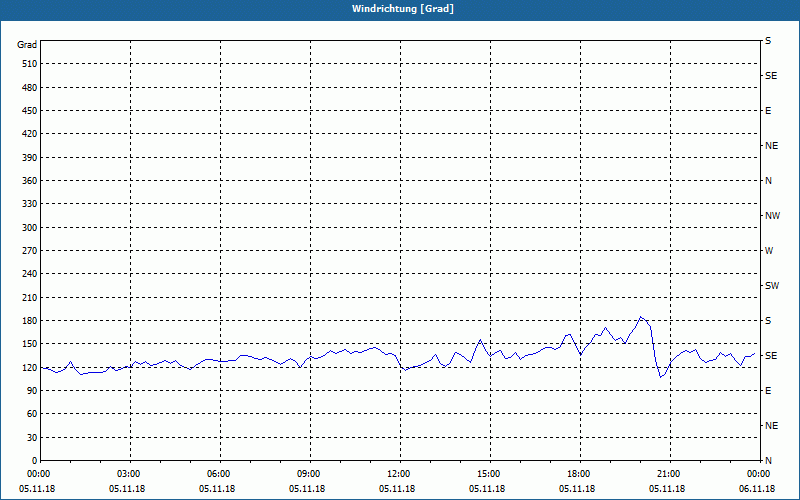Click the SE compass label between 120 and 150
The height and width of the screenshot is (500, 800).
click(x=771, y=356)
